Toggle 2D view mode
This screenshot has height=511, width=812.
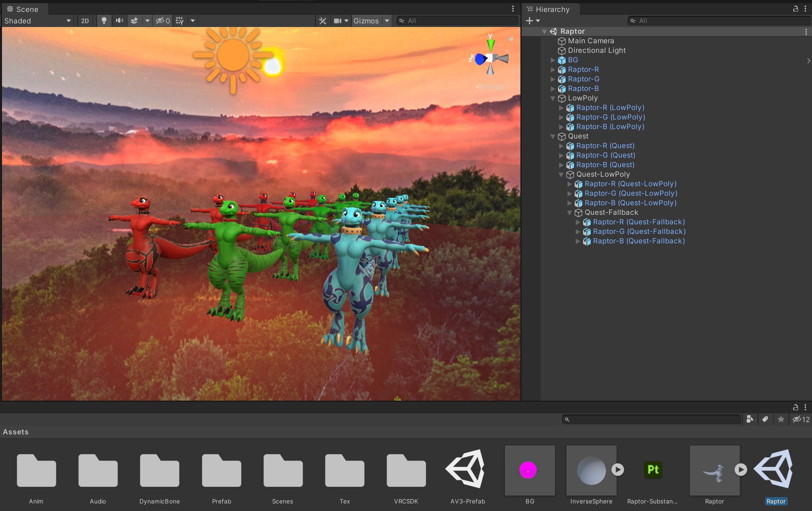point(85,21)
